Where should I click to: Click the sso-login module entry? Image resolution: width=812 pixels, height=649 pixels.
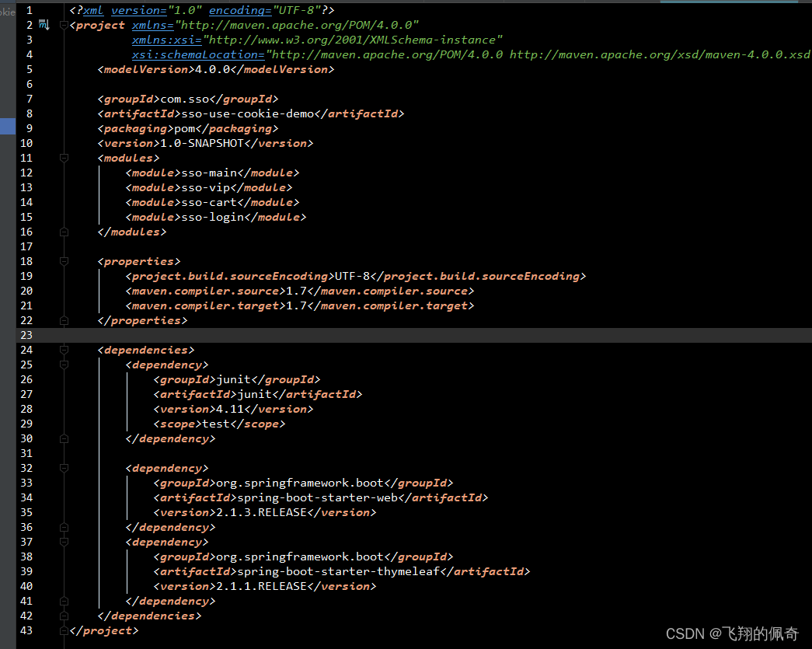(x=213, y=217)
